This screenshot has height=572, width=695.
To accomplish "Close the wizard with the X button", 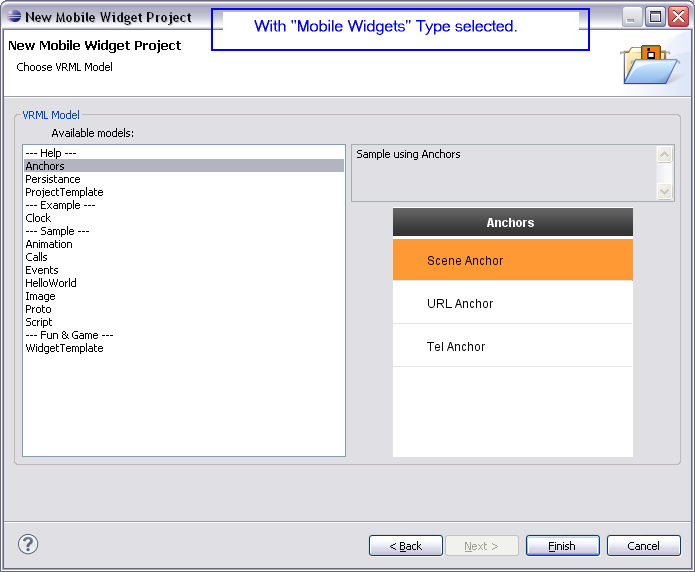I will pos(679,17).
